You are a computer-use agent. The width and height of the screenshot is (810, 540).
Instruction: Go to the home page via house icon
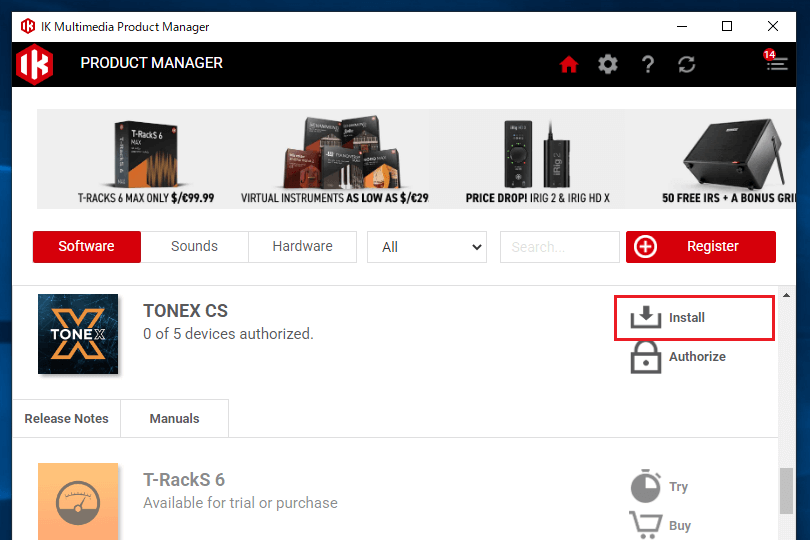(x=569, y=65)
